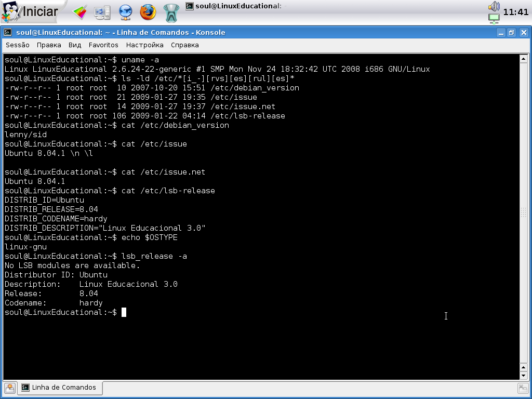This screenshot has width=532, height=399.
Task: Click the 'uname -a' command line
Action: pos(82,60)
